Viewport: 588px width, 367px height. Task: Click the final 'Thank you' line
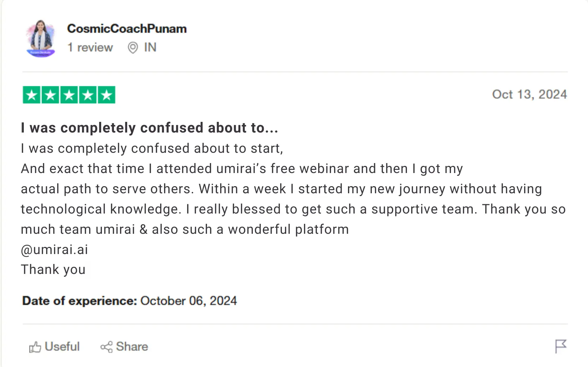(x=53, y=270)
